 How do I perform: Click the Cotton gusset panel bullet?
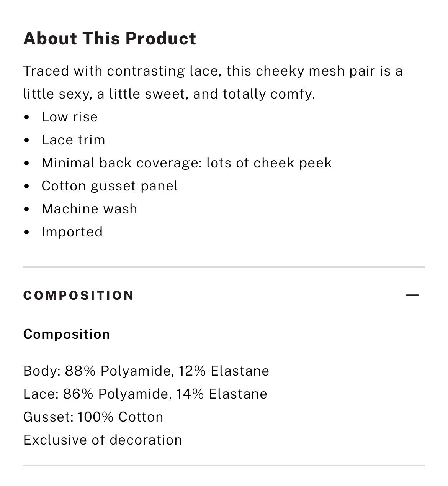[x=110, y=186]
